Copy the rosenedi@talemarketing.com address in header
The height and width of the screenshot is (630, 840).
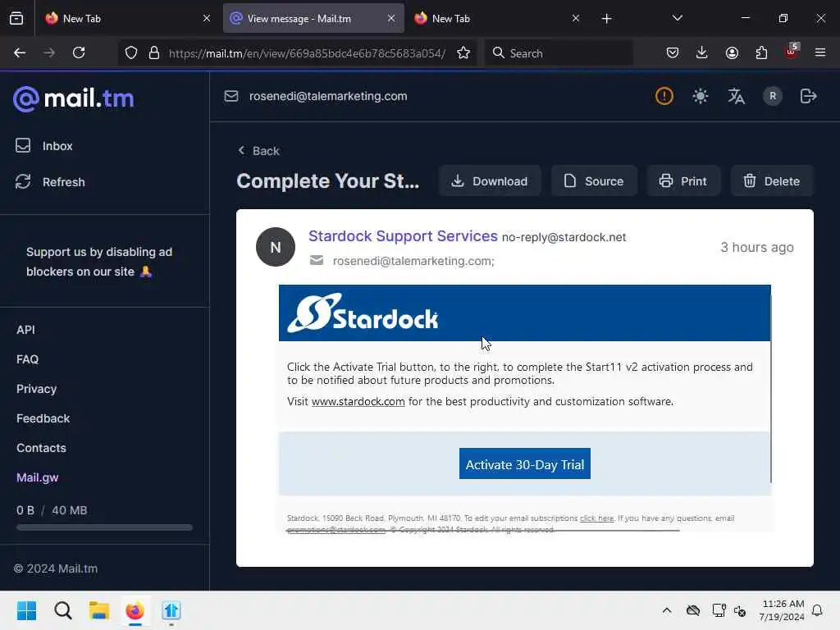328,97
